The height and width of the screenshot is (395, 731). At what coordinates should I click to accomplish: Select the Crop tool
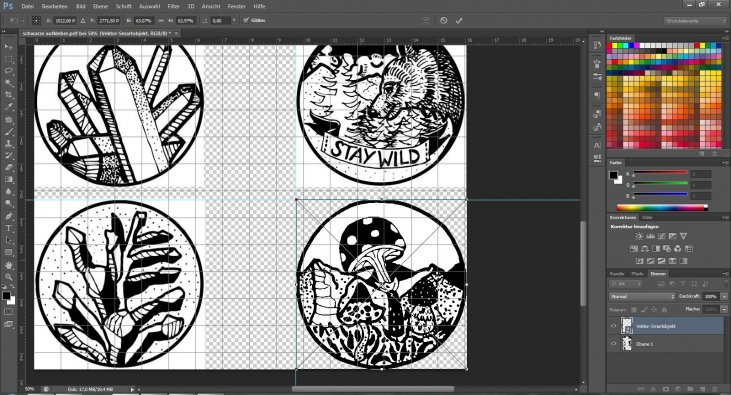coord(8,95)
